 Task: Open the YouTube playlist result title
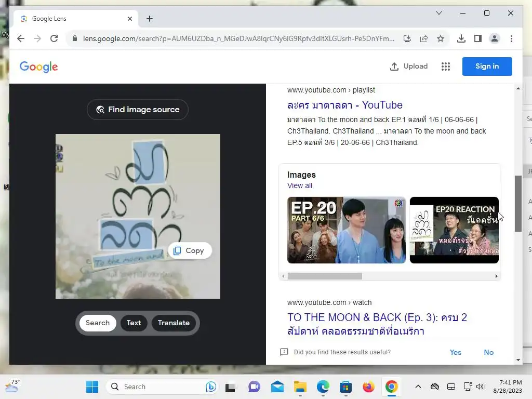tap(345, 105)
